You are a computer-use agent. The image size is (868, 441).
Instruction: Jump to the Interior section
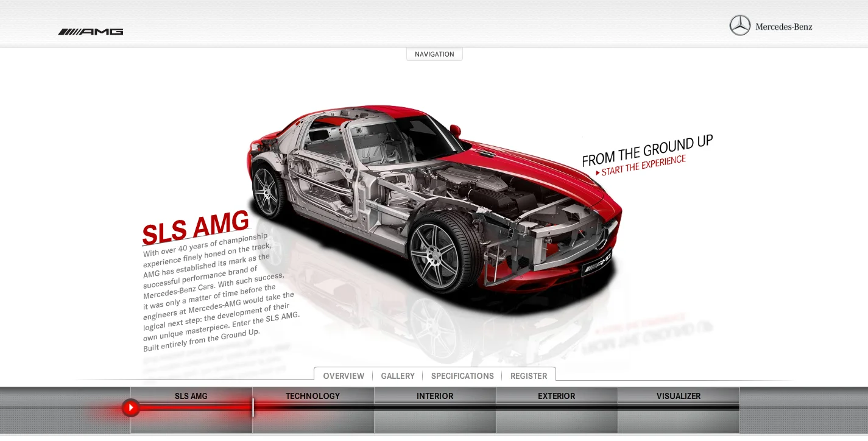click(x=435, y=396)
